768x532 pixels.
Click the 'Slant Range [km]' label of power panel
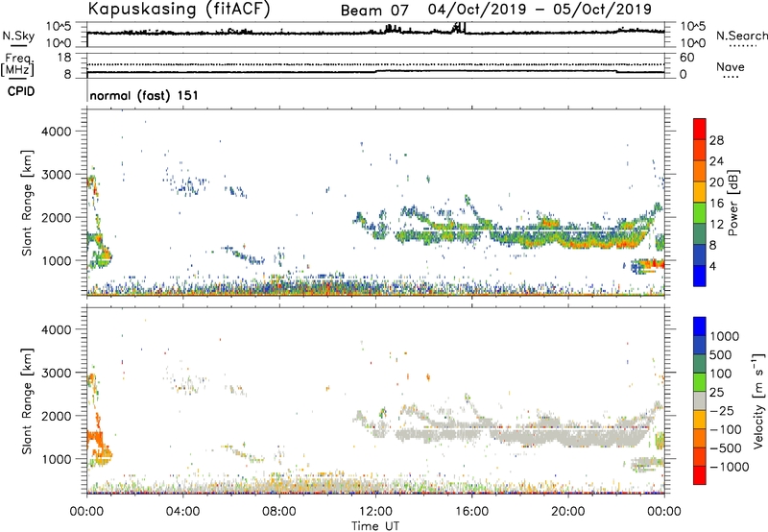(27, 203)
